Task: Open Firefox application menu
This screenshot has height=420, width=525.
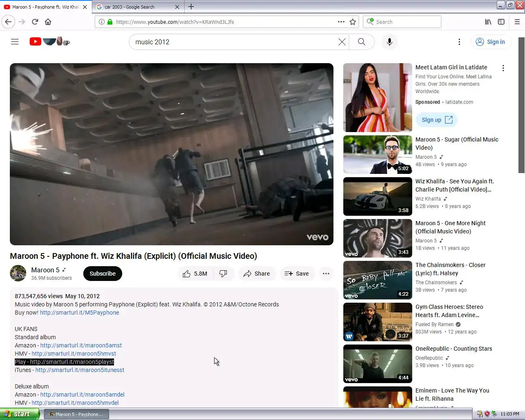Action: 517,22
